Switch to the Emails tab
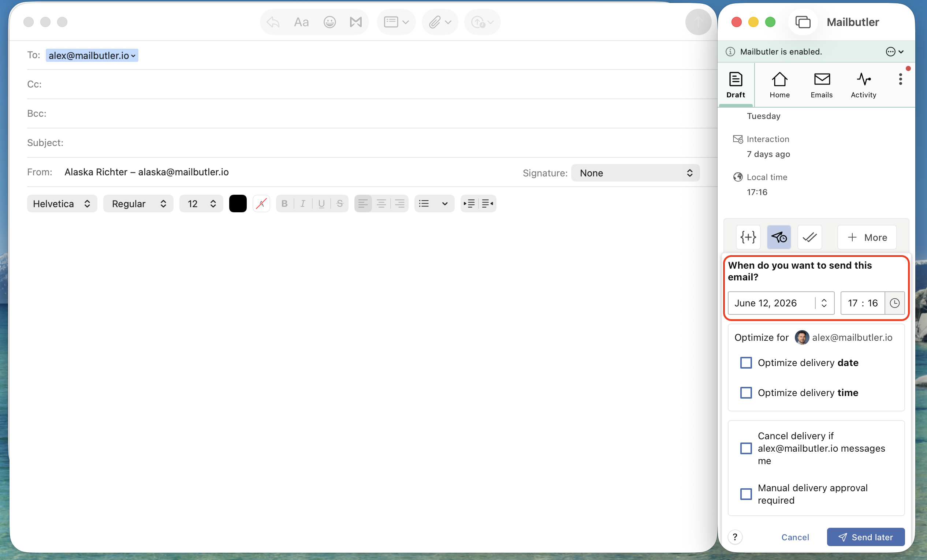 click(x=822, y=85)
